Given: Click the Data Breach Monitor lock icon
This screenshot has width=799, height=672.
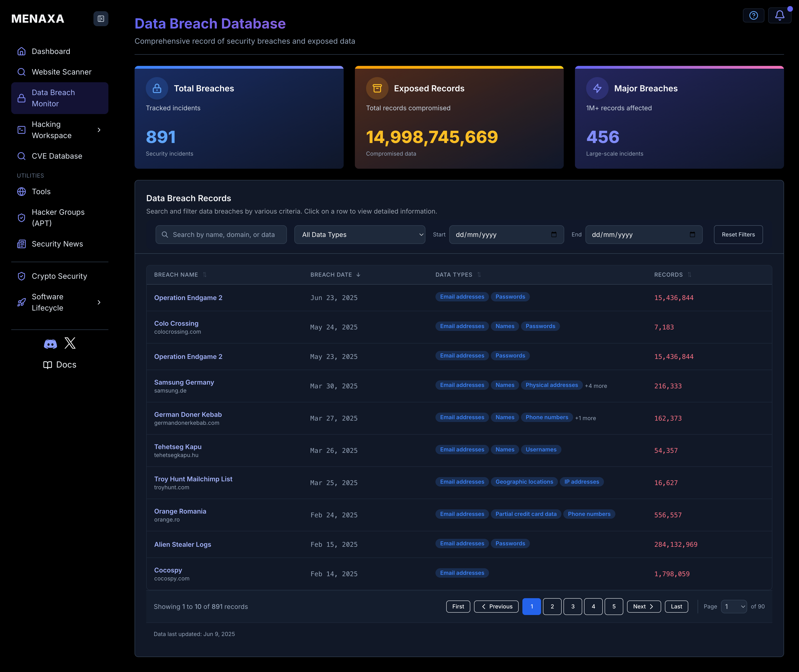Looking at the screenshot, I should (22, 98).
